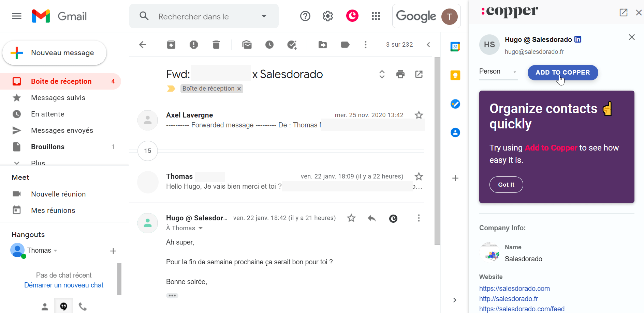Open Google Calendar side panel
Image resolution: width=644 pixels, height=313 pixels.
455,47
